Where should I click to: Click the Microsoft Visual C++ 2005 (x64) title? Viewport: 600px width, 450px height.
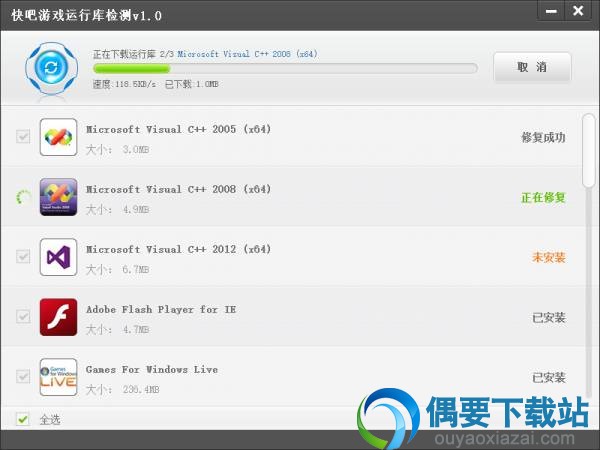179,129
